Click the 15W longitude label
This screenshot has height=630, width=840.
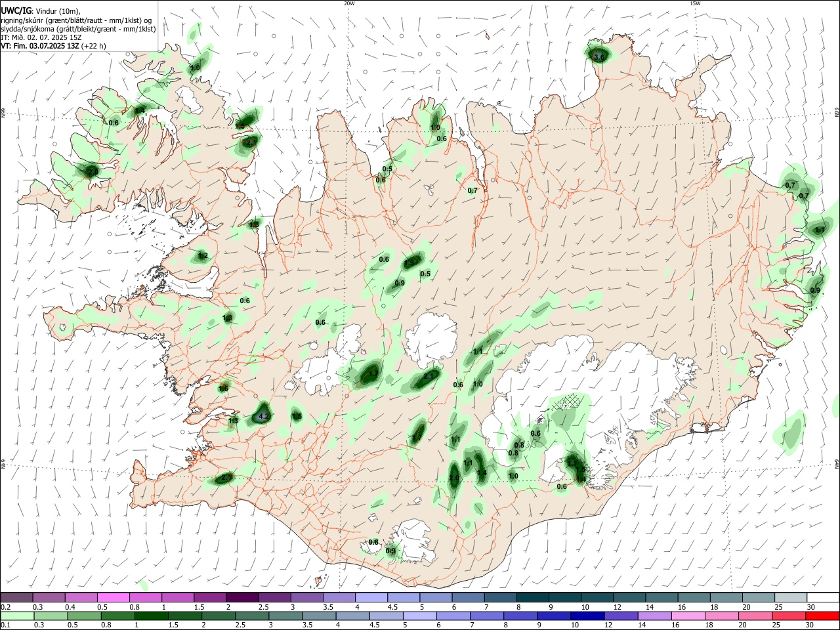(x=695, y=3)
